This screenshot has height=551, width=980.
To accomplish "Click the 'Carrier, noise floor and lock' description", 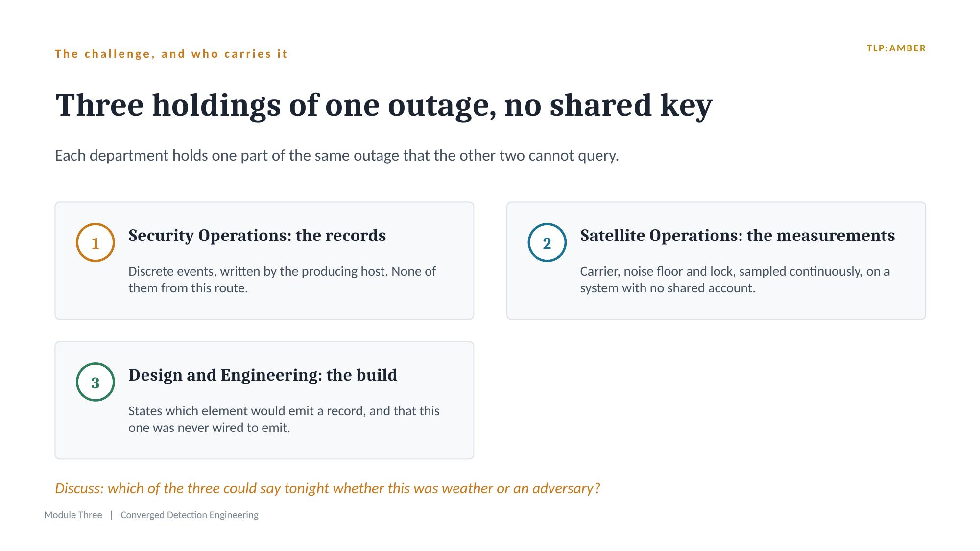I will pyautogui.click(x=735, y=280).
